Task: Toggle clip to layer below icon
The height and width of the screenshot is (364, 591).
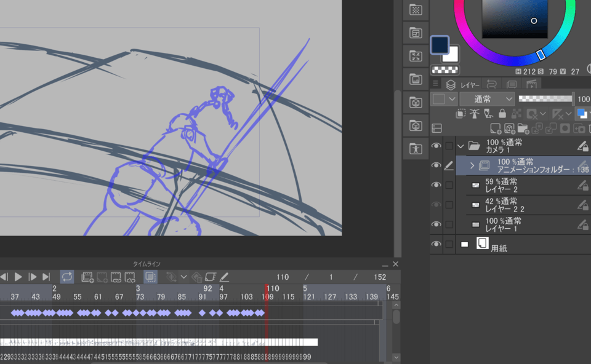Action: point(460,114)
